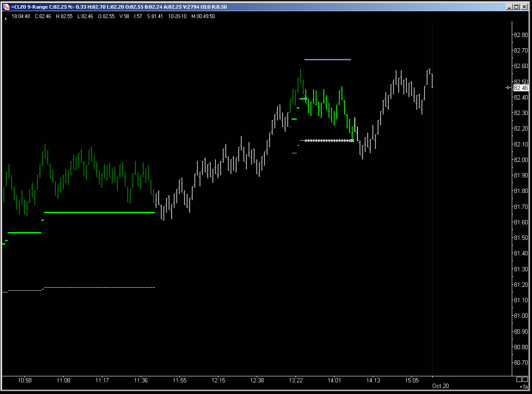Screen dimensions: 532x394
Task: Click the 14:13 time axis label
Action: coord(373,381)
